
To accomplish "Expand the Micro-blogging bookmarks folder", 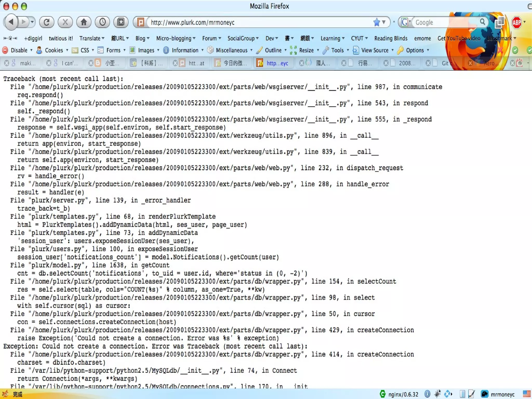I will [x=176, y=38].
